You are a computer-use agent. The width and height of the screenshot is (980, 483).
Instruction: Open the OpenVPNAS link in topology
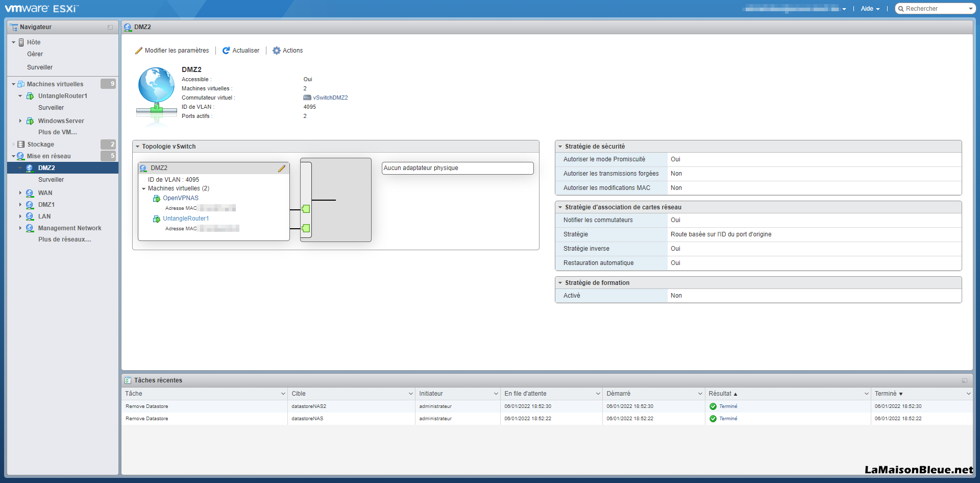tap(181, 198)
